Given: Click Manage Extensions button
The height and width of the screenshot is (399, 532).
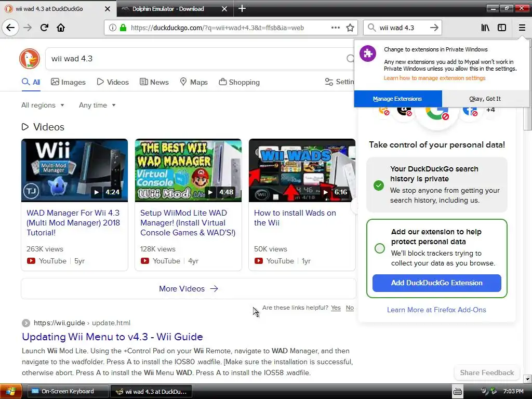Looking at the screenshot, I should (397, 99).
